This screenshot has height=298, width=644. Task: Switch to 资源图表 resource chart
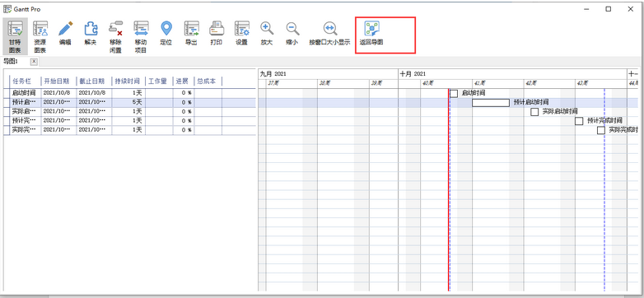40,37
